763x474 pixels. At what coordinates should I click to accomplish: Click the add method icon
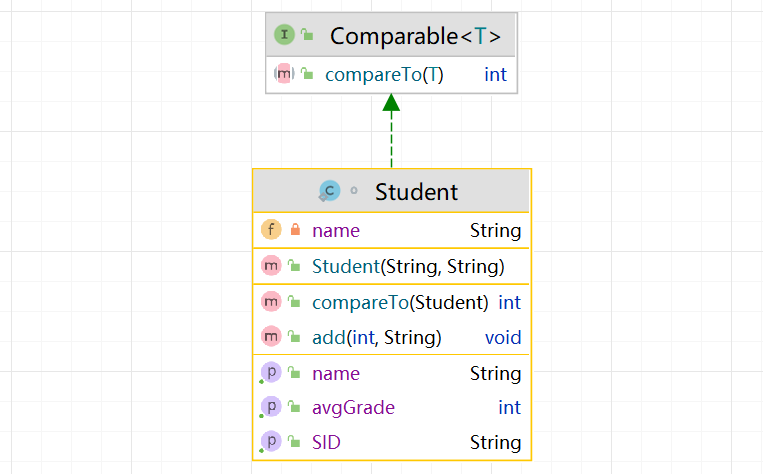[270, 337]
